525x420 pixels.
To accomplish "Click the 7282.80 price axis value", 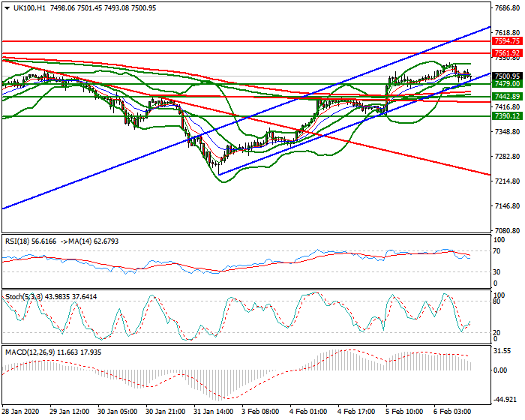I will pos(507,157).
